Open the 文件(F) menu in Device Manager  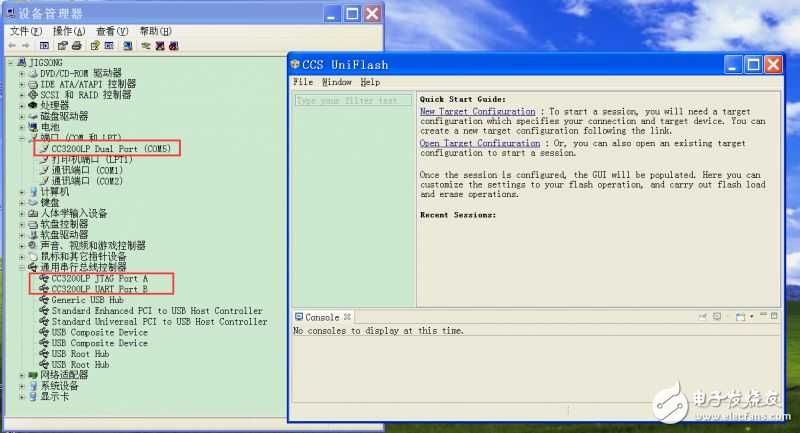click(26, 31)
